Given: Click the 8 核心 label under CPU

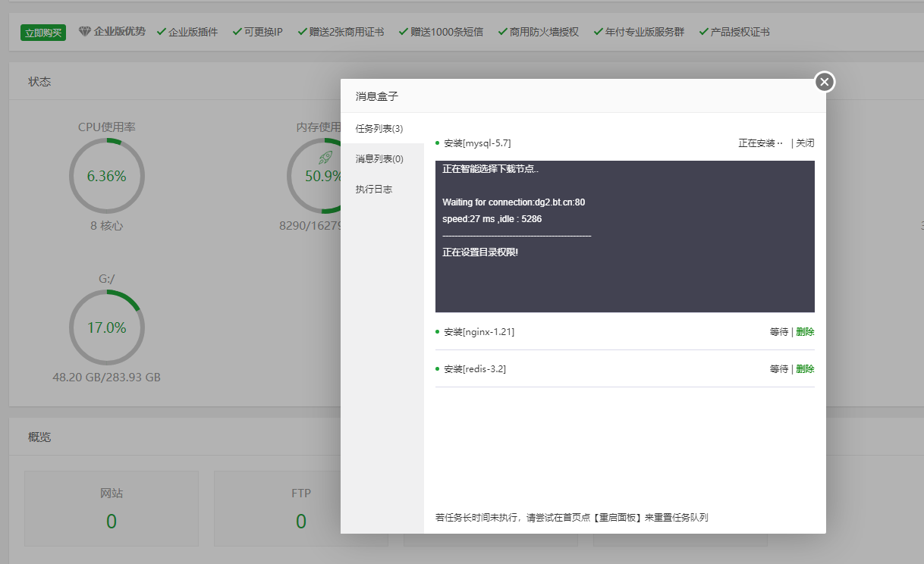Looking at the screenshot, I should (x=107, y=225).
